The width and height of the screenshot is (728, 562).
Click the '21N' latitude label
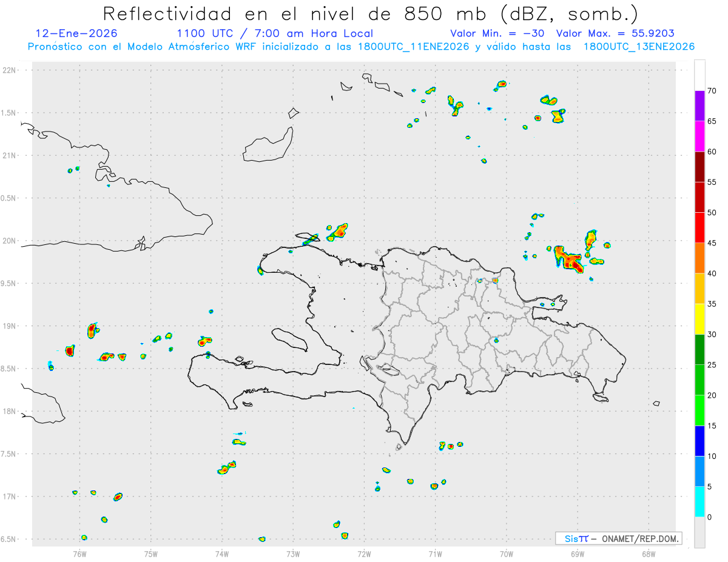(x=10, y=155)
